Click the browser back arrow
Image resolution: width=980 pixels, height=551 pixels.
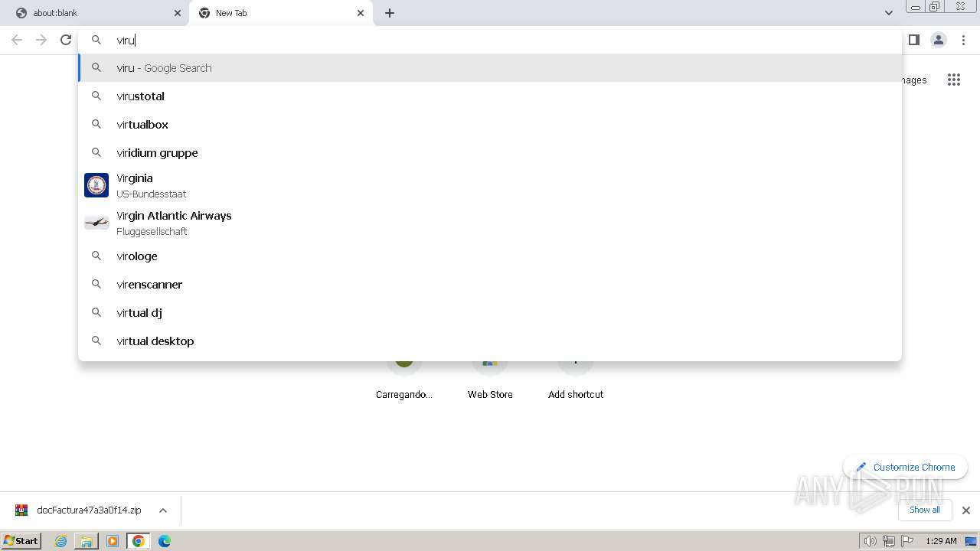point(17,40)
